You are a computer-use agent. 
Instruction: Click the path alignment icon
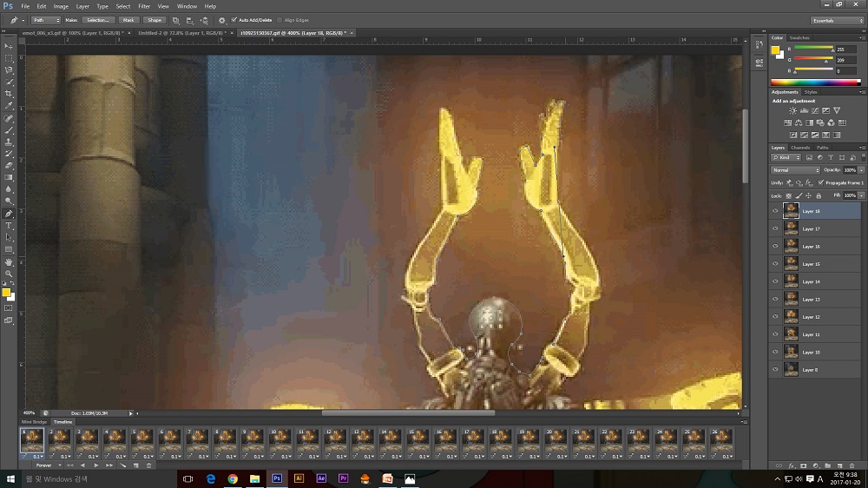click(x=190, y=21)
